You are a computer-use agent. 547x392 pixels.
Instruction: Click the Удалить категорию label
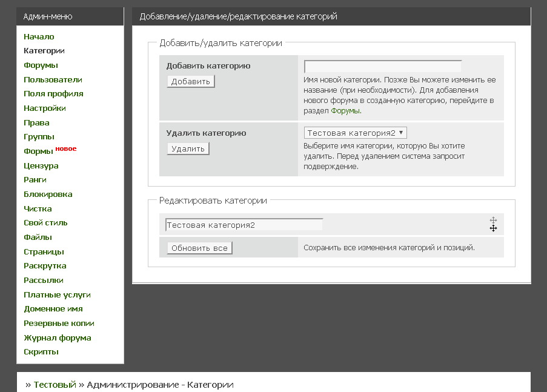[x=206, y=133]
